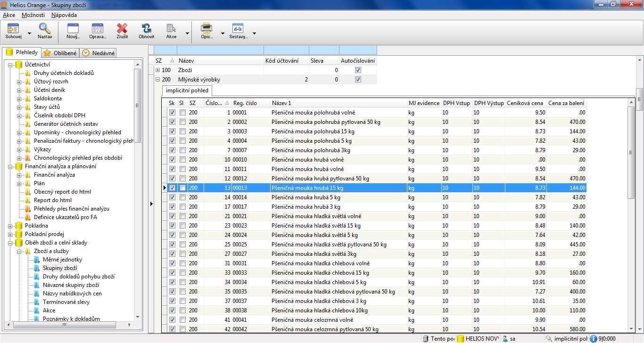
Task: Open Akce item in tree
Action: pyautogui.click(x=49, y=310)
